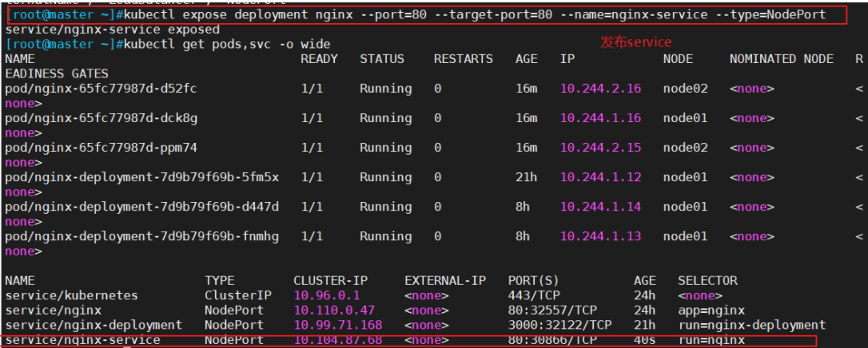Click the PORT(S) column header
The width and height of the screenshot is (868, 348).
coord(534,281)
